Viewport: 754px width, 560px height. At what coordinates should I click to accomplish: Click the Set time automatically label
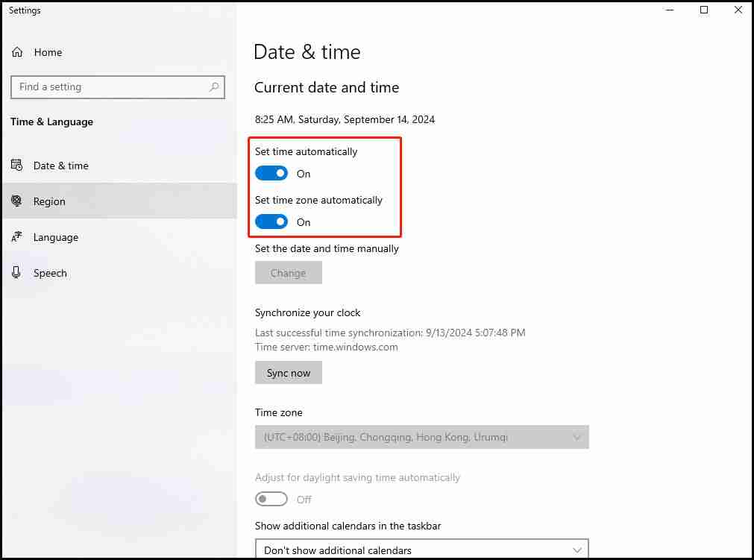click(x=307, y=151)
